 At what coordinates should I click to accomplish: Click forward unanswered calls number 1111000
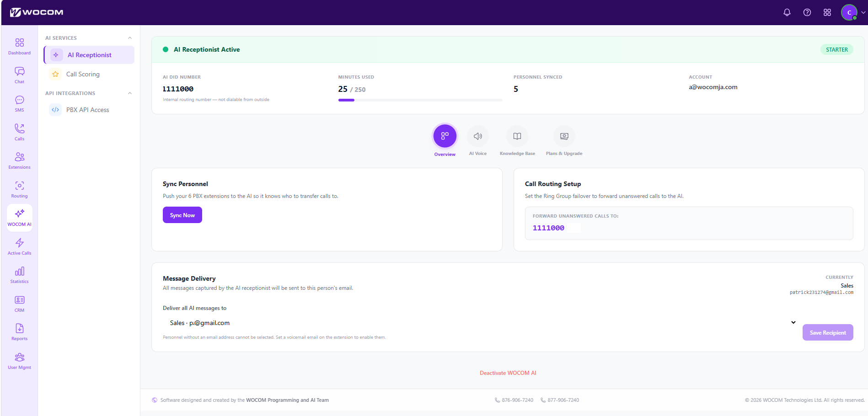(x=548, y=228)
